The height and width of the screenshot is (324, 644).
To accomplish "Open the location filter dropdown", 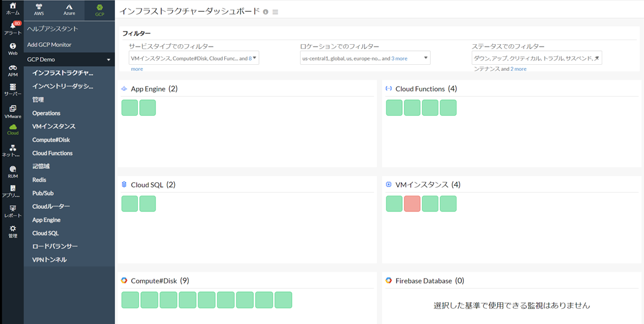I will (x=365, y=58).
